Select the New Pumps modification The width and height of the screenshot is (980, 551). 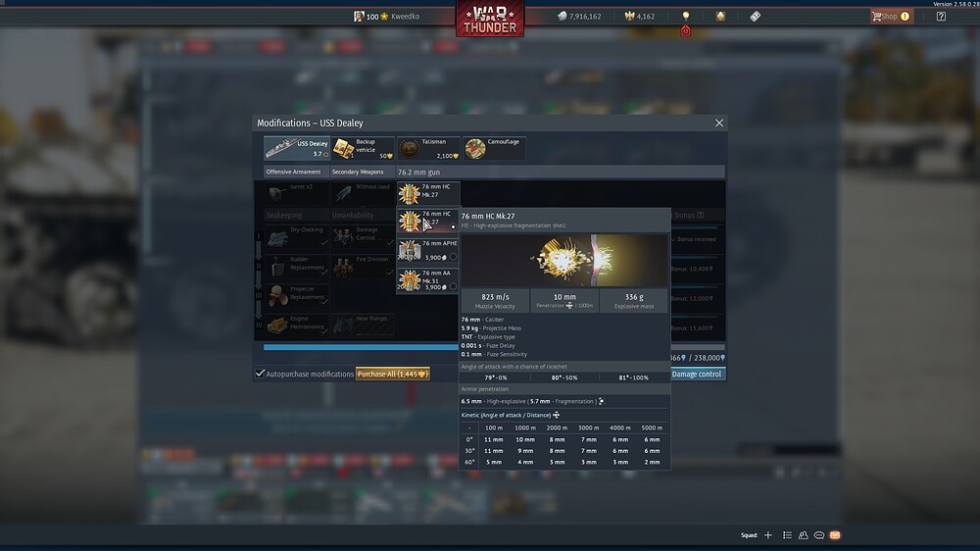(x=364, y=326)
